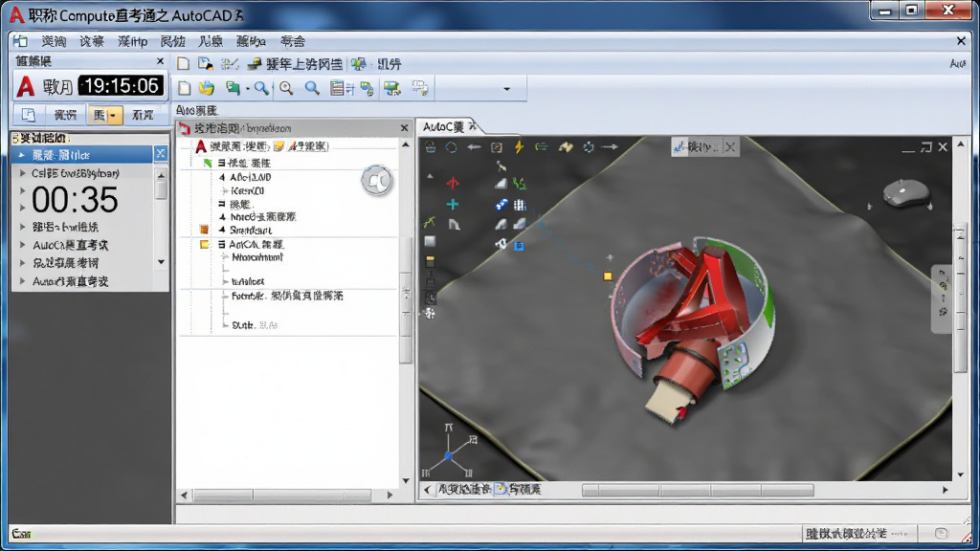Click the 00:35 timer text
This screenshot has width=980, height=551.
point(75,201)
